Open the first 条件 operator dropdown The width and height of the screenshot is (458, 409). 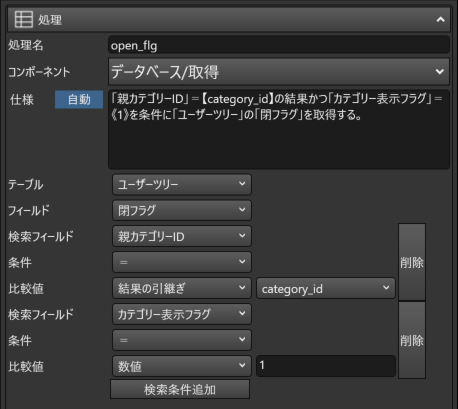click(x=182, y=262)
